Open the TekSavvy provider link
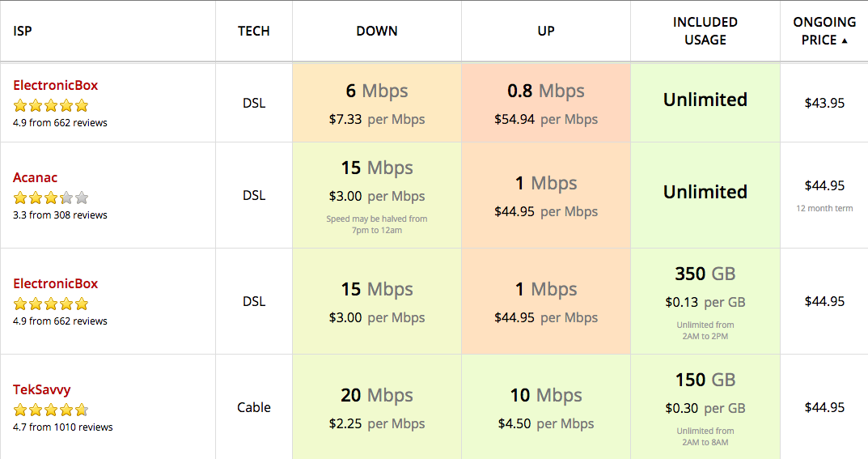This screenshot has width=868, height=459. 41,390
